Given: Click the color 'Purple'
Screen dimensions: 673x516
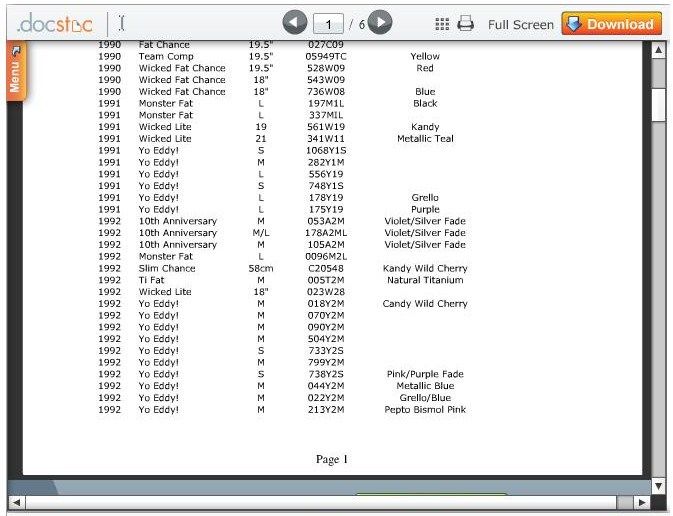Looking at the screenshot, I should (x=425, y=209).
